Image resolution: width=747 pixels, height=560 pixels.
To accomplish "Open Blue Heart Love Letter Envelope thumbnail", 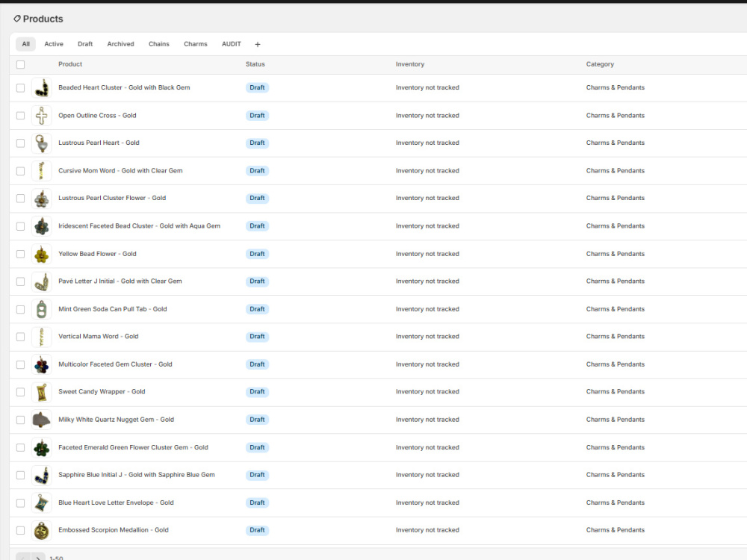I will pos(41,503).
